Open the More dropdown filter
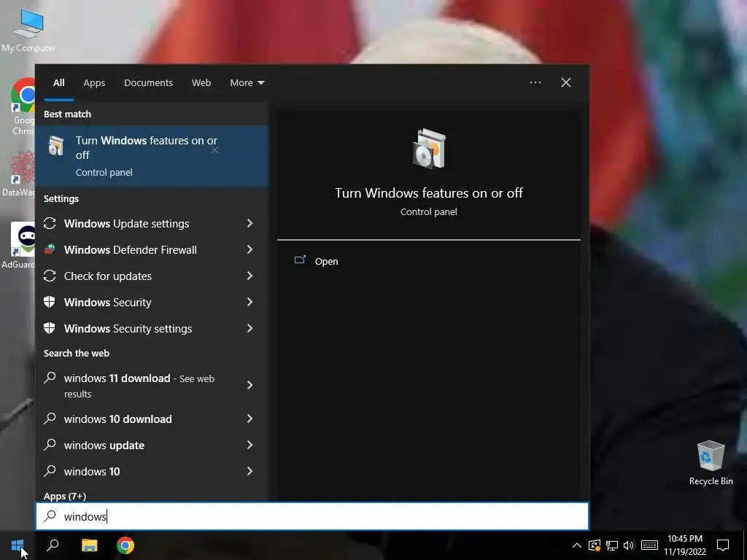Screen dimensions: 747x560 point(247,83)
